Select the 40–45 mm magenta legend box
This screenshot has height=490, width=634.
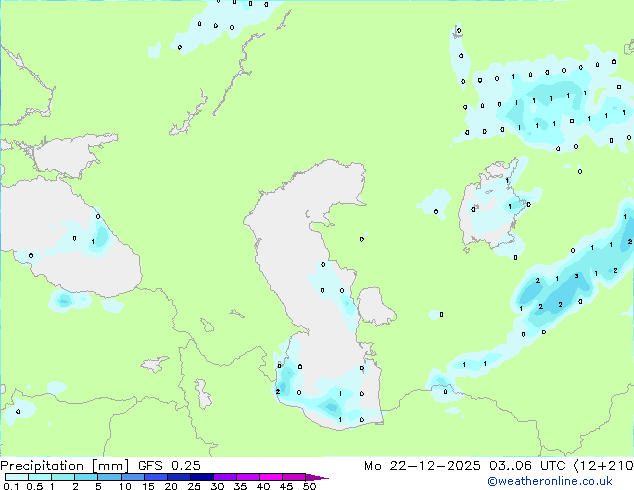pos(271,477)
